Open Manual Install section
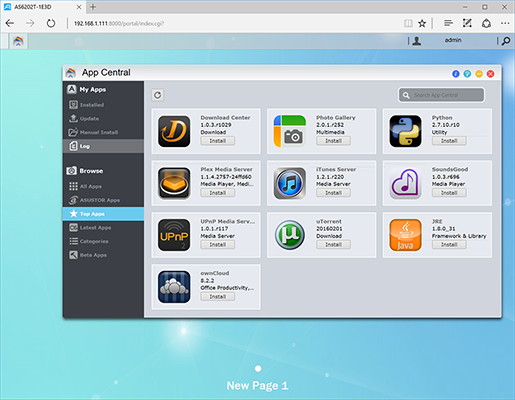 click(103, 132)
